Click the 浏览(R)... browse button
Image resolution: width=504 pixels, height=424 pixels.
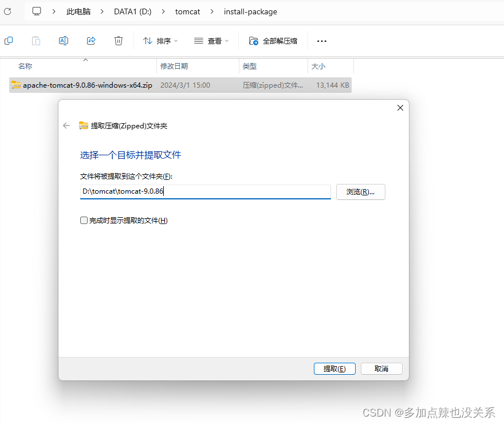click(x=361, y=192)
